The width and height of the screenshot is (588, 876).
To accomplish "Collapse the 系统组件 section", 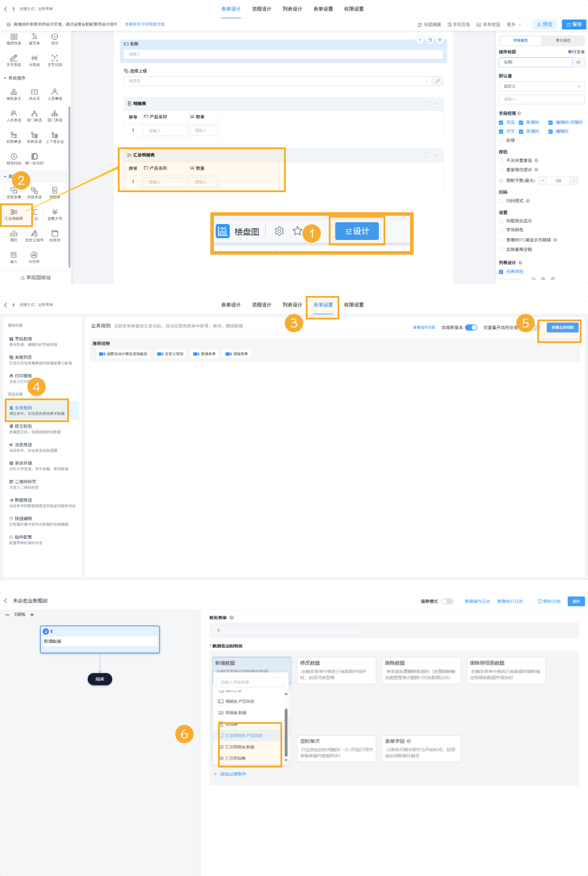I will coord(5,78).
